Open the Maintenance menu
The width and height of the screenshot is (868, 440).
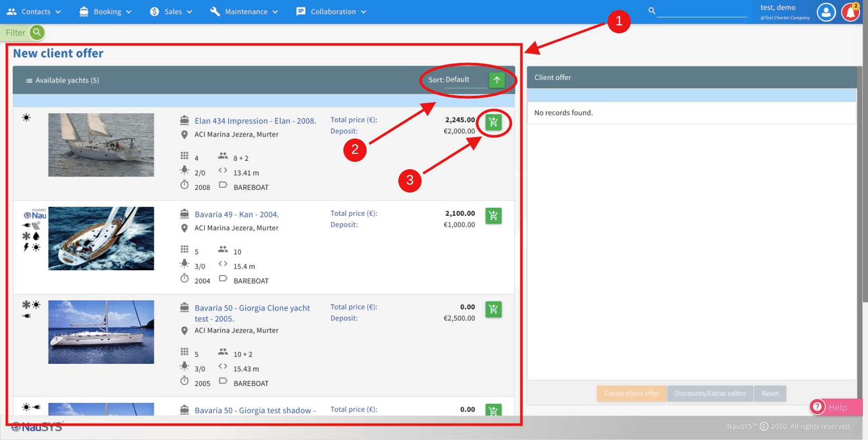(x=244, y=12)
